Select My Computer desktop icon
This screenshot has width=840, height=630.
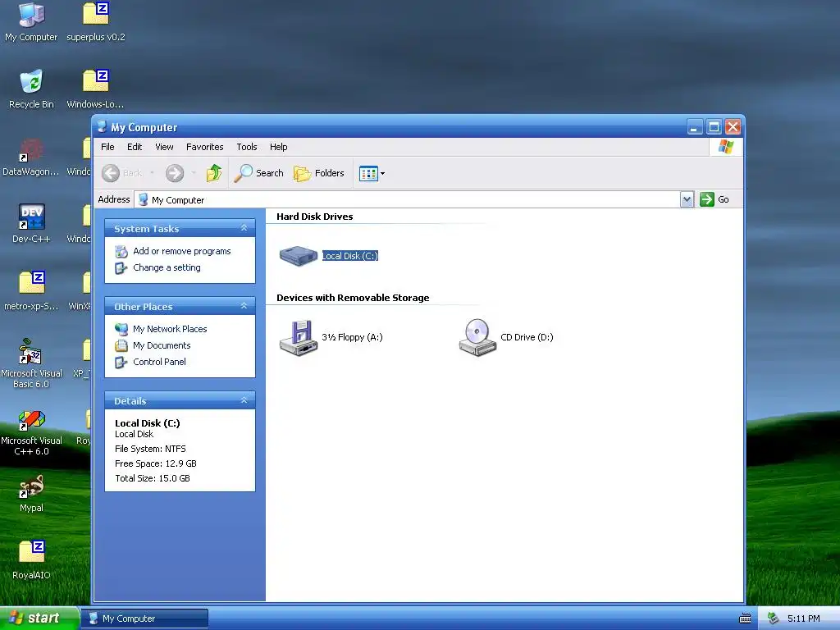point(31,22)
